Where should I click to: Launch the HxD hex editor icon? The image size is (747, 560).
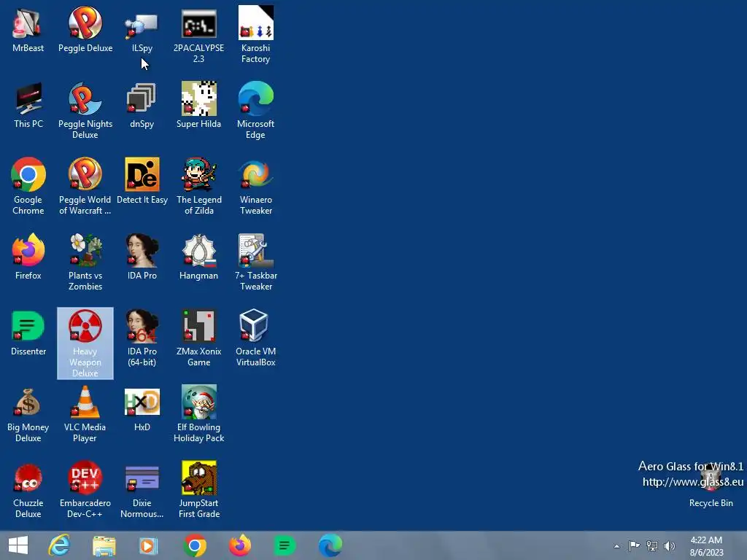[x=142, y=408]
